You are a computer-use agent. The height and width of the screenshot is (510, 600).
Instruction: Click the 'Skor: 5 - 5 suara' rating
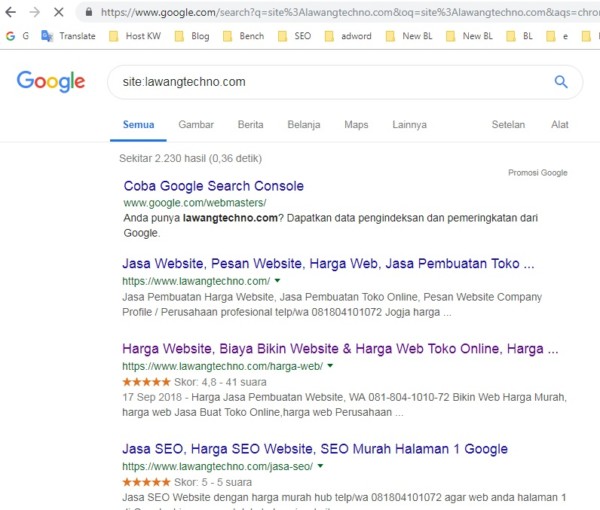pos(213,482)
